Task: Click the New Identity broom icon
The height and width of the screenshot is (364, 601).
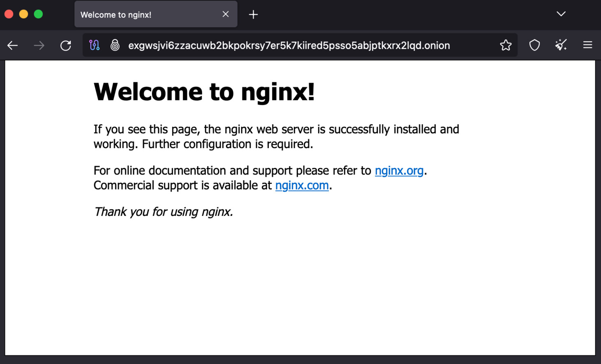Action: [561, 45]
